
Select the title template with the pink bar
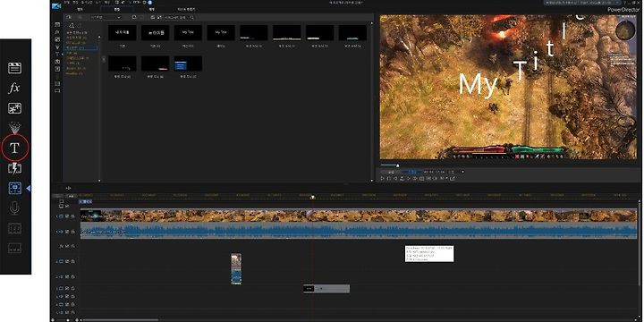click(x=156, y=64)
